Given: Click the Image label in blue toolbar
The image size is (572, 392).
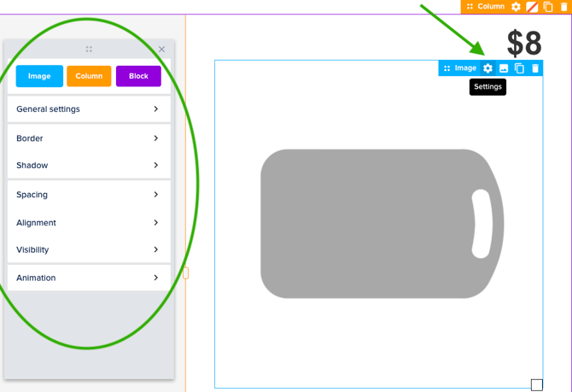Looking at the screenshot, I should [x=465, y=68].
